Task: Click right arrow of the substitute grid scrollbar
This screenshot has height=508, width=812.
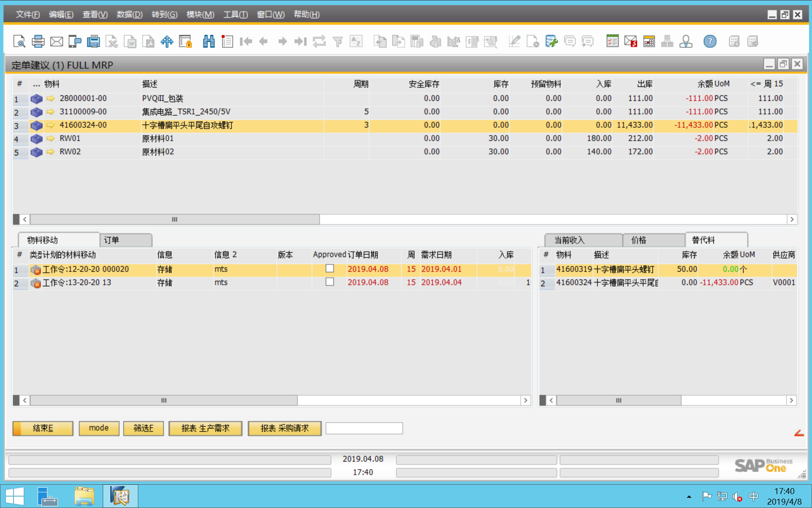Action: (791, 400)
